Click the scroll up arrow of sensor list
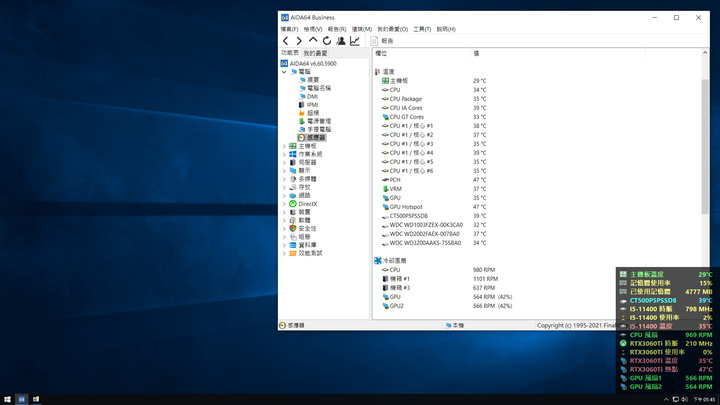Screen dimensions: 720x405 tap(705, 53)
